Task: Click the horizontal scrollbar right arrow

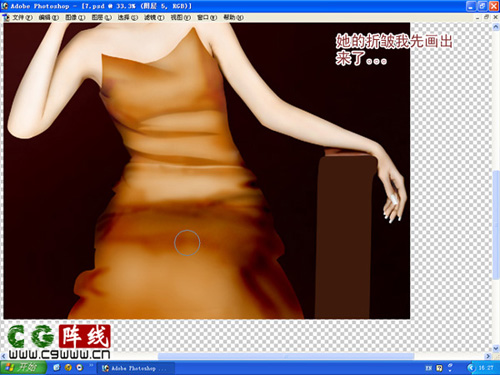Action: pyautogui.click(x=488, y=356)
